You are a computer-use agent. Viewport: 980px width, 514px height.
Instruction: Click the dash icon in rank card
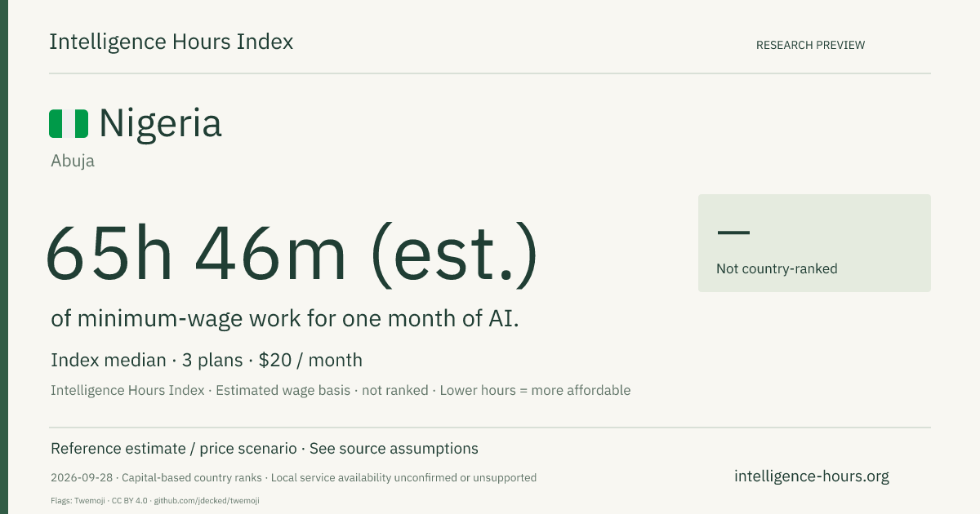pos(733,233)
